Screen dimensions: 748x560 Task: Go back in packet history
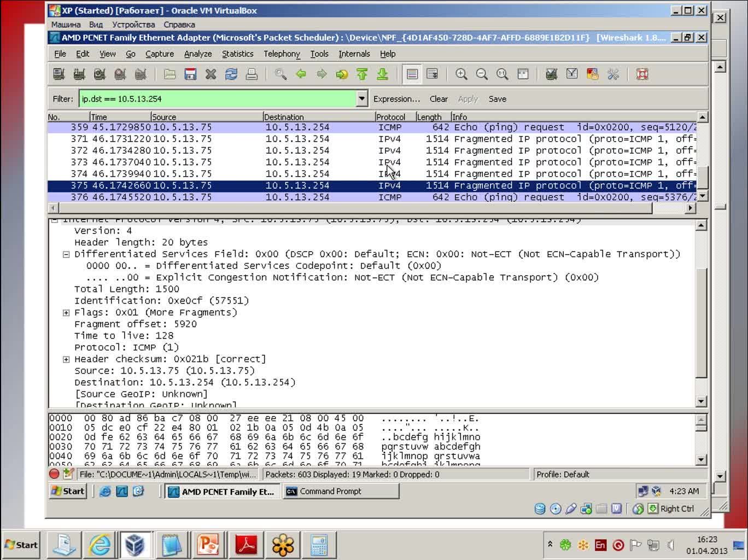[x=301, y=74]
